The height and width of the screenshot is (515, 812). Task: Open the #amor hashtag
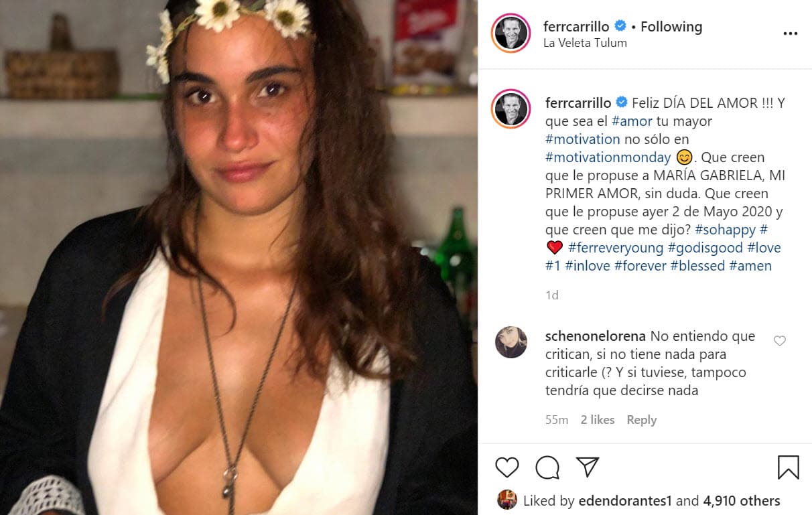click(632, 121)
